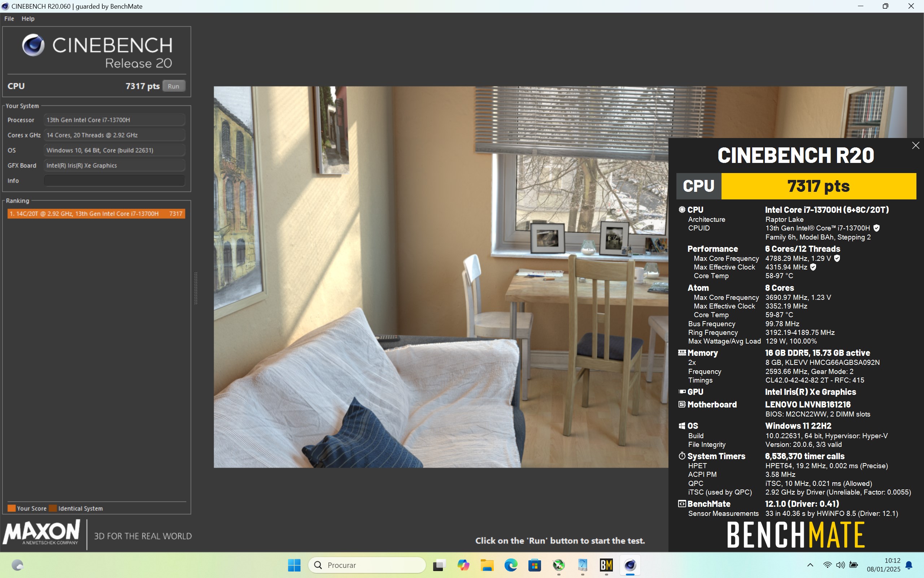Image resolution: width=924 pixels, height=578 pixels.
Task: Click the verified shield beside CPUID
Action: point(877,228)
